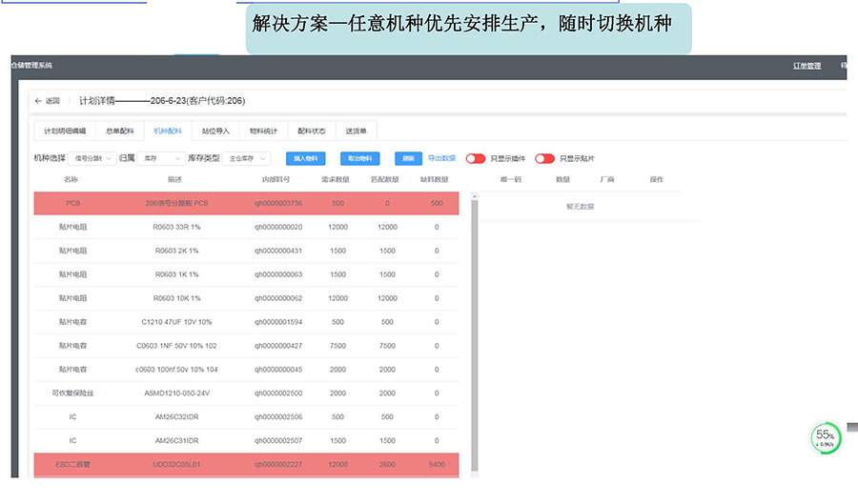The width and height of the screenshot is (858, 504).
Task: Open the 机种选择 dropdown
Action: (x=93, y=159)
